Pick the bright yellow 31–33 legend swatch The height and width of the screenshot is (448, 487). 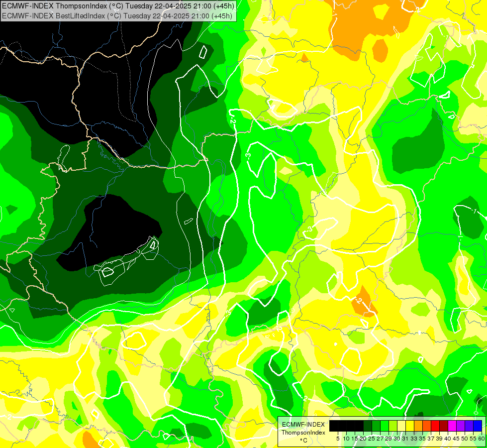coord(410,426)
